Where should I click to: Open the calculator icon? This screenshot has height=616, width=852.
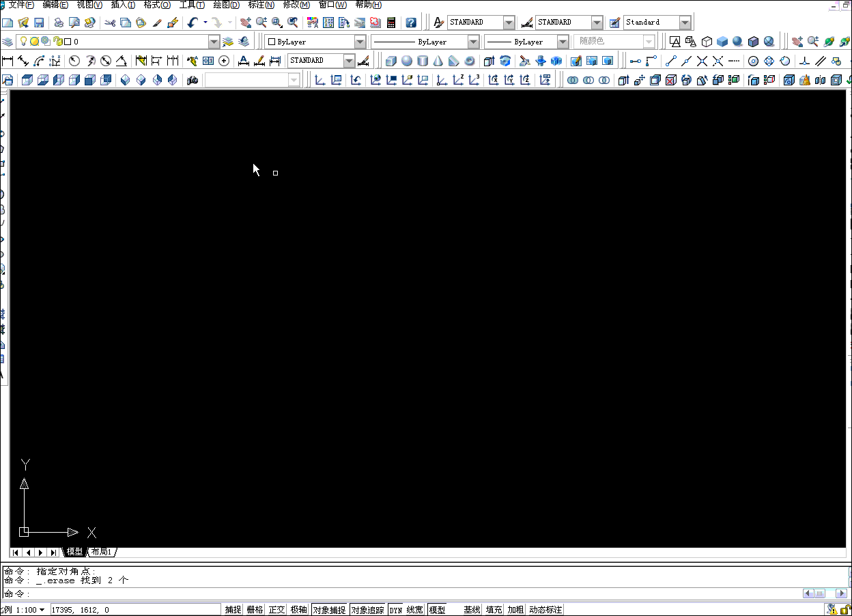point(391,23)
